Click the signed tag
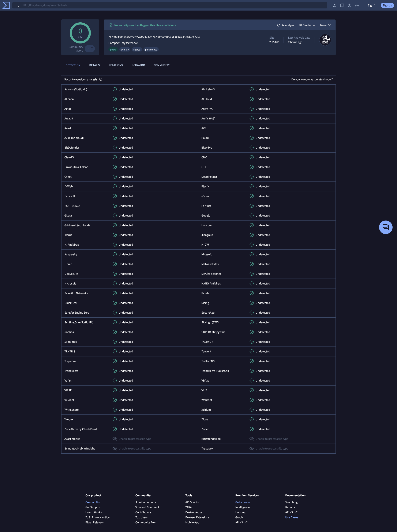 137,50
